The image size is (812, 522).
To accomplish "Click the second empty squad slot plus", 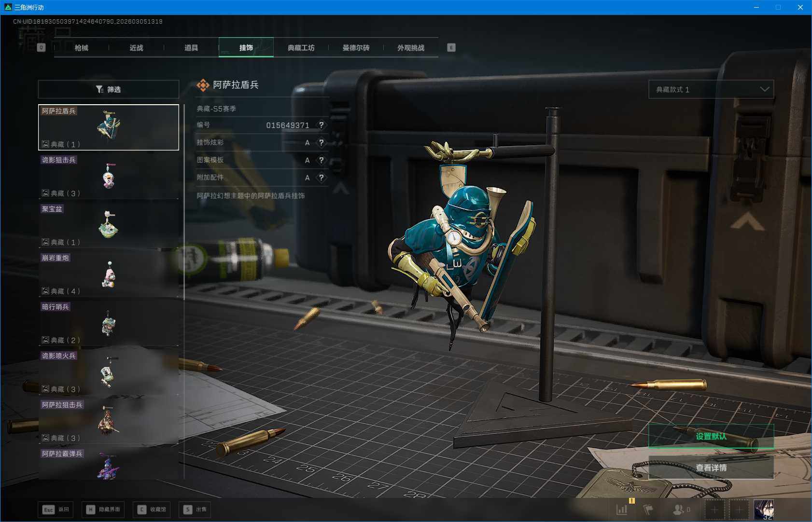I will coord(739,509).
